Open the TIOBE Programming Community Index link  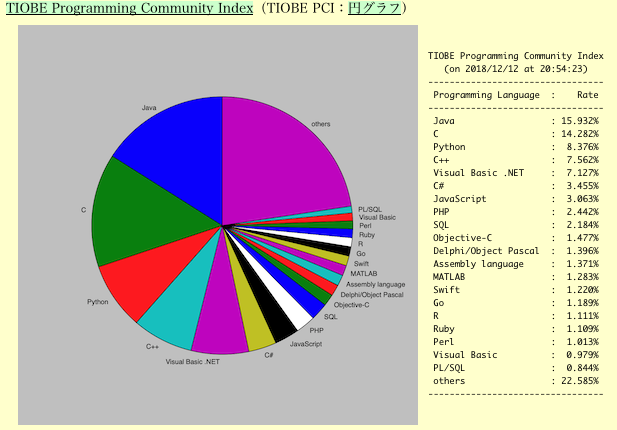tap(129, 8)
